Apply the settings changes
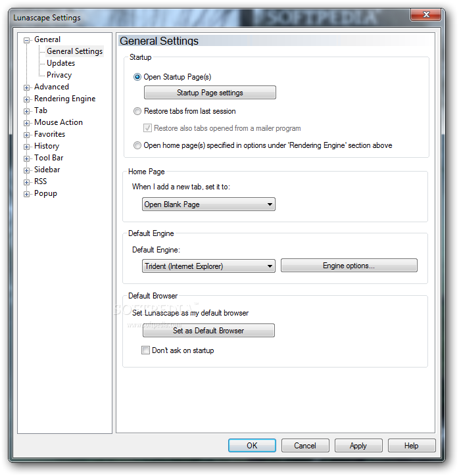 pos(358,446)
